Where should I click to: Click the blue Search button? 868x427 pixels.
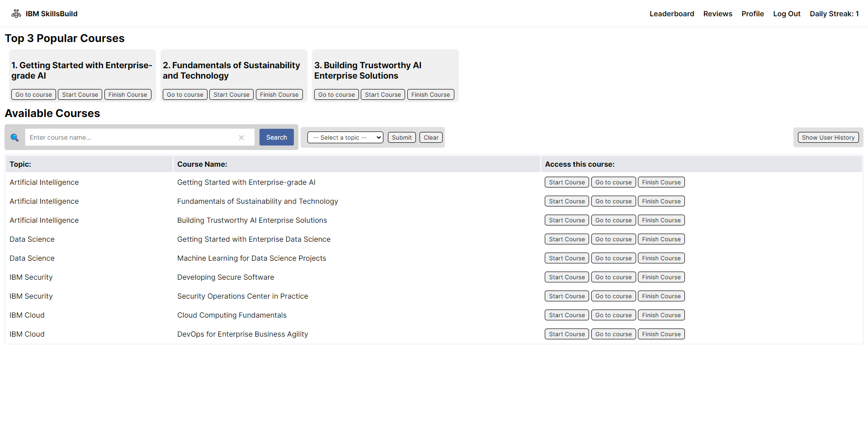277,137
